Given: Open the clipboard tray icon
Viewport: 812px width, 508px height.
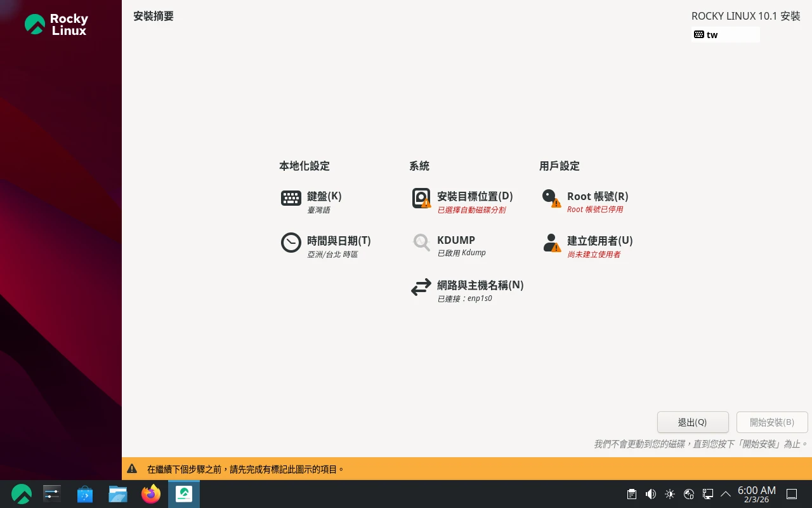Looking at the screenshot, I should 632,494.
